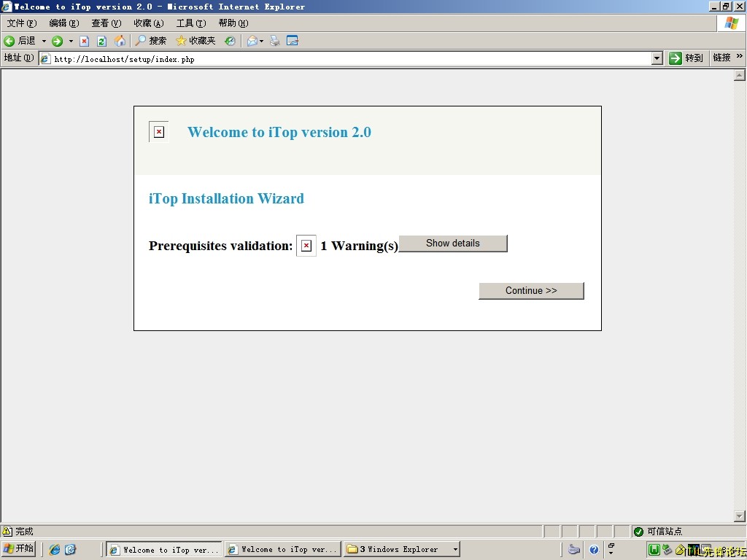
Task: Click the scrollbar down arrow
Action: click(x=740, y=516)
